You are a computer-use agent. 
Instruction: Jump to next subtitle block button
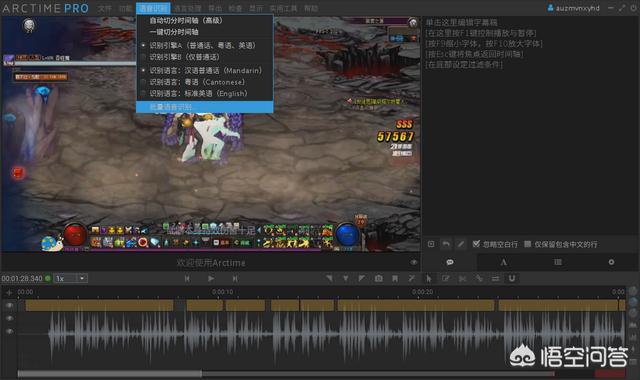pyautogui.click(x=235, y=278)
